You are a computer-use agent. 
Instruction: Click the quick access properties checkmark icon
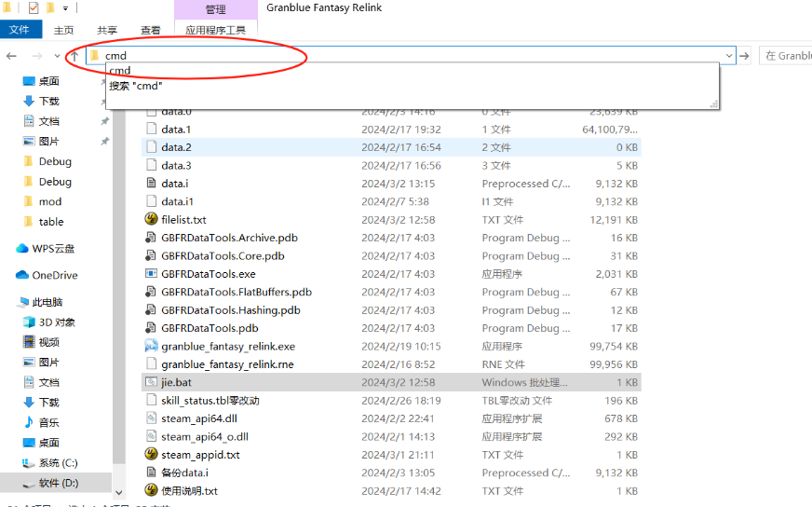click(x=34, y=7)
